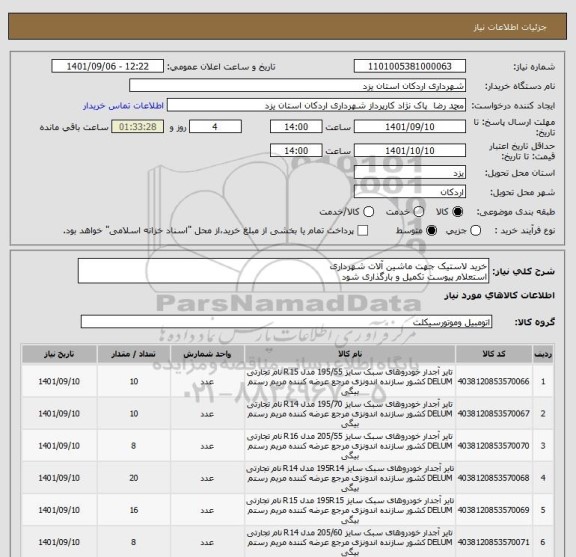This screenshot has width=576, height=557.
Task: Click the general description text area
Action: [x=283, y=271]
